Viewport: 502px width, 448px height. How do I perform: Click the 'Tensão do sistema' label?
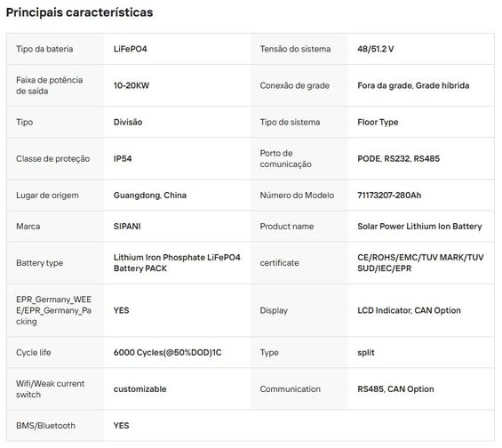click(x=295, y=49)
